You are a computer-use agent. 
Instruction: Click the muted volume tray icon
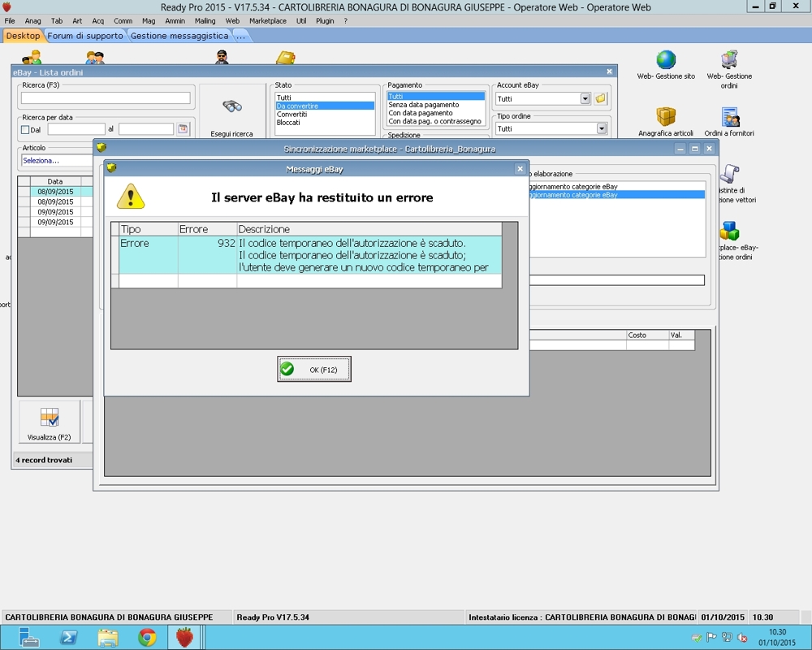pos(742,638)
